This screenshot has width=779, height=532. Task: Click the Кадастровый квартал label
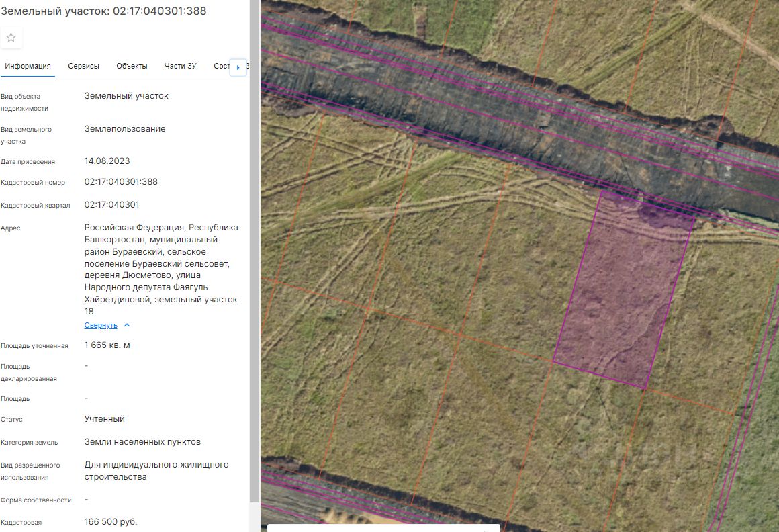click(36, 205)
